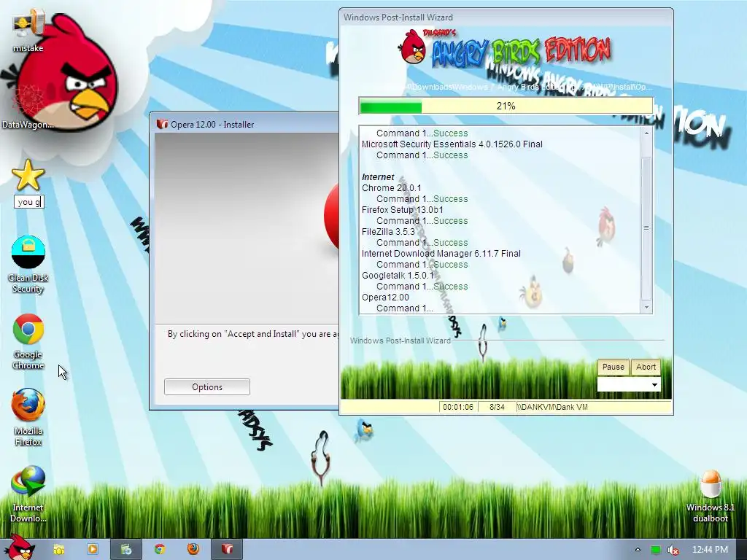Image resolution: width=747 pixels, height=560 pixels.
Task: Click the 'Accept and Install' notice text in Opera installer
Action: click(253, 334)
